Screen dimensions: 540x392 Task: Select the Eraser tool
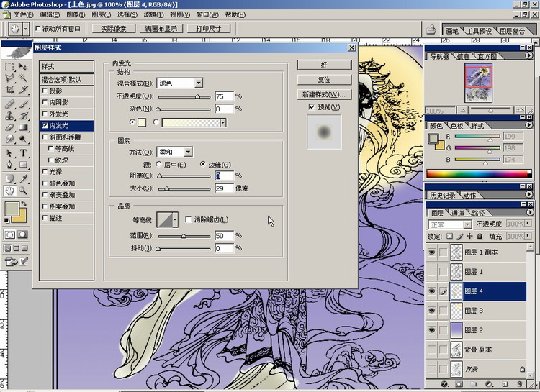[9, 128]
